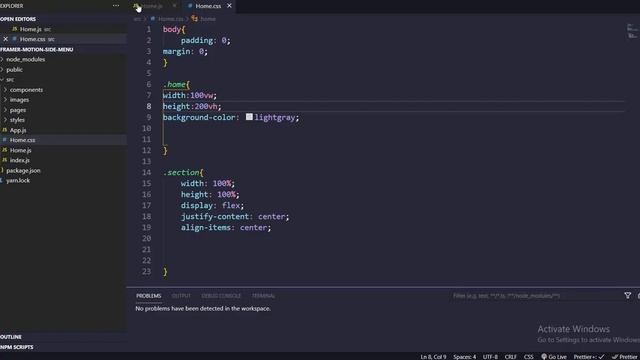Focus the problems filter input field
The width and height of the screenshot is (640, 360).
pos(535,296)
